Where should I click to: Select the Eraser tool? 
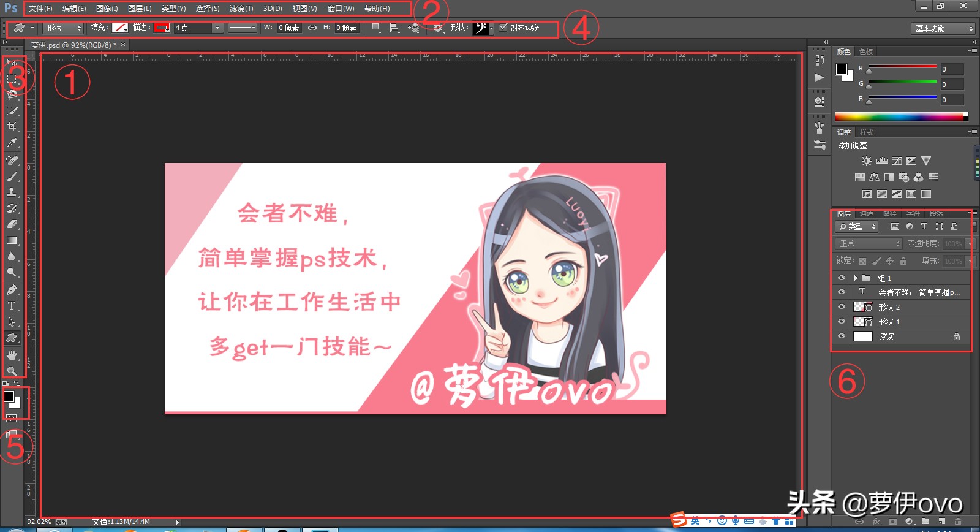pyautogui.click(x=12, y=224)
